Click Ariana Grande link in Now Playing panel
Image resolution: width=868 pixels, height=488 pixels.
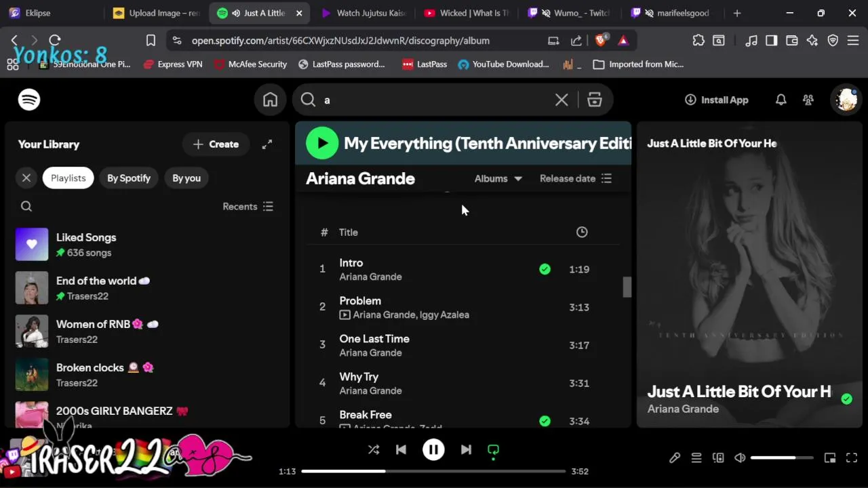point(683,409)
